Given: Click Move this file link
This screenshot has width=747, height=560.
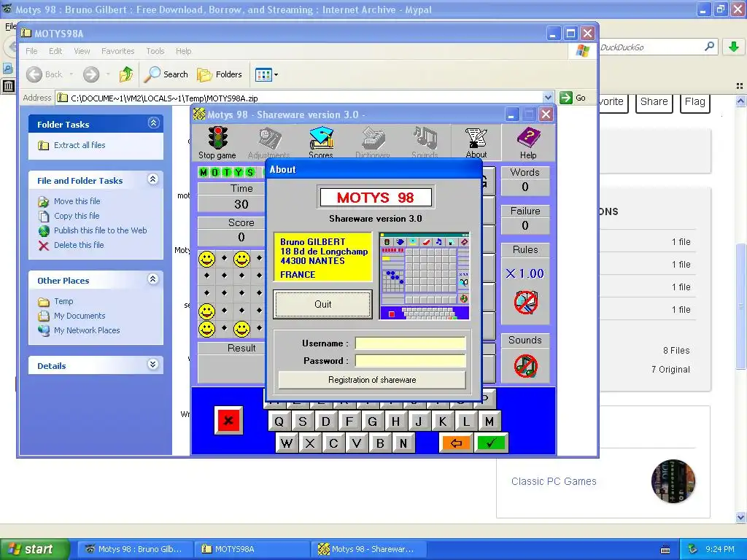Looking at the screenshot, I should coord(77,201).
